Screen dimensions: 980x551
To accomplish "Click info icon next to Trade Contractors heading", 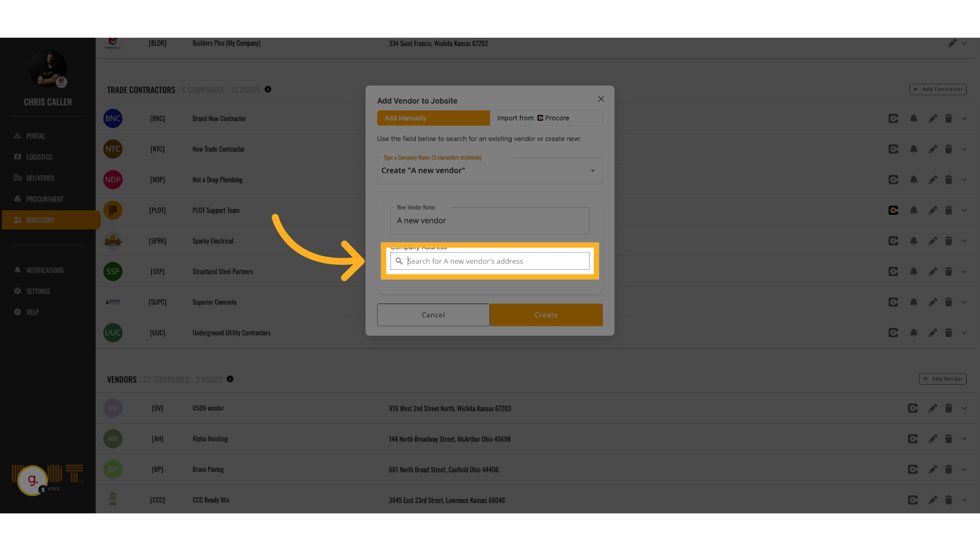I will click(x=268, y=89).
